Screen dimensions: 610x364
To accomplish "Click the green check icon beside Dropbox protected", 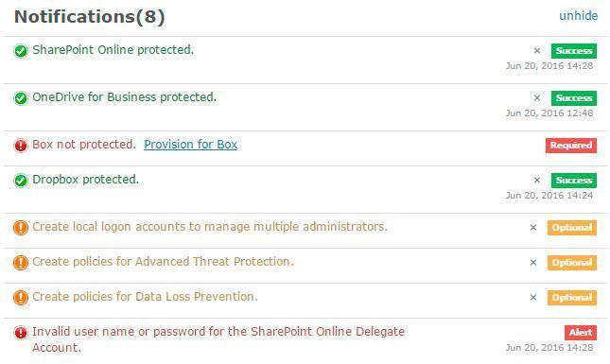I will (21, 181).
